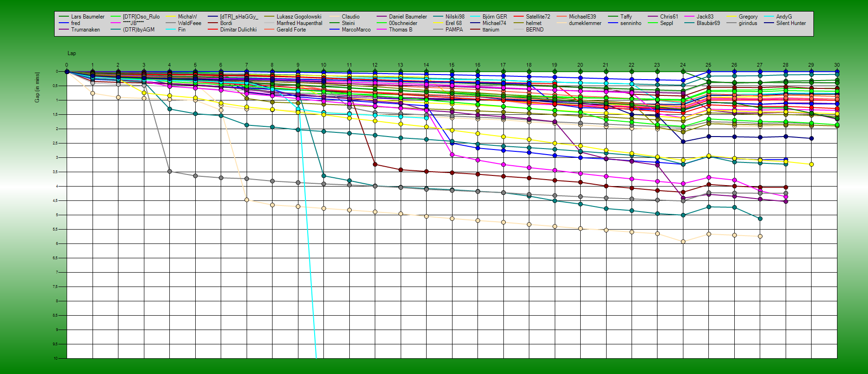Screen dimensions: 868x374
Task: Click the Gap [in mins] axis title
Action: tap(37, 87)
